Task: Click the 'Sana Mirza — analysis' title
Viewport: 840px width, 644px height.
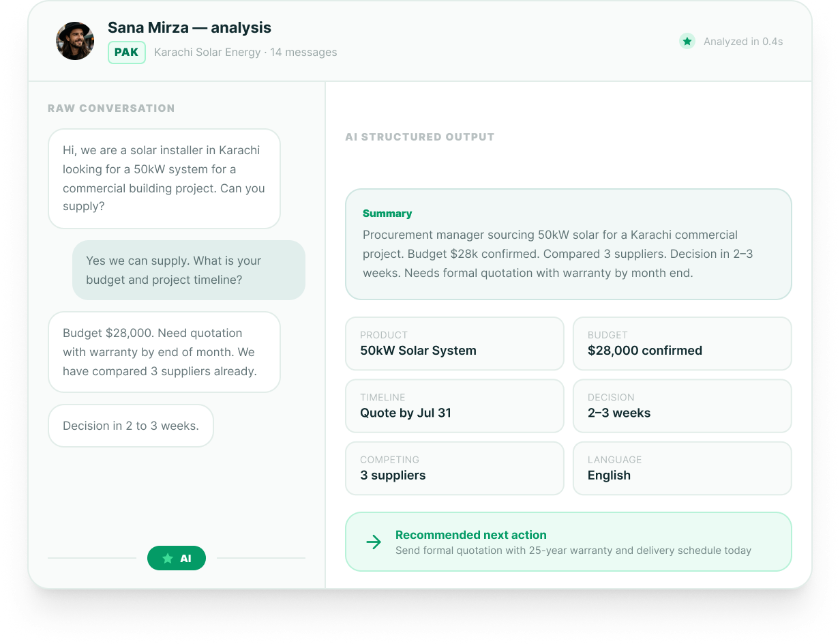Action: [190, 28]
